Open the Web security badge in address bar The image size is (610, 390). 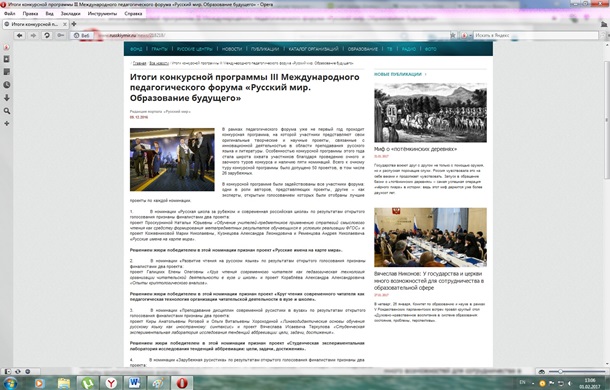(82, 35)
